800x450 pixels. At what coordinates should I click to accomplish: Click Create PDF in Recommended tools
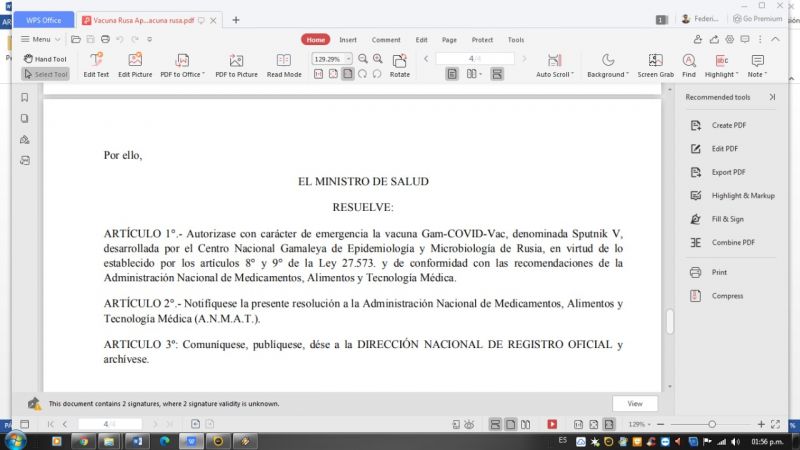coord(718,125)
